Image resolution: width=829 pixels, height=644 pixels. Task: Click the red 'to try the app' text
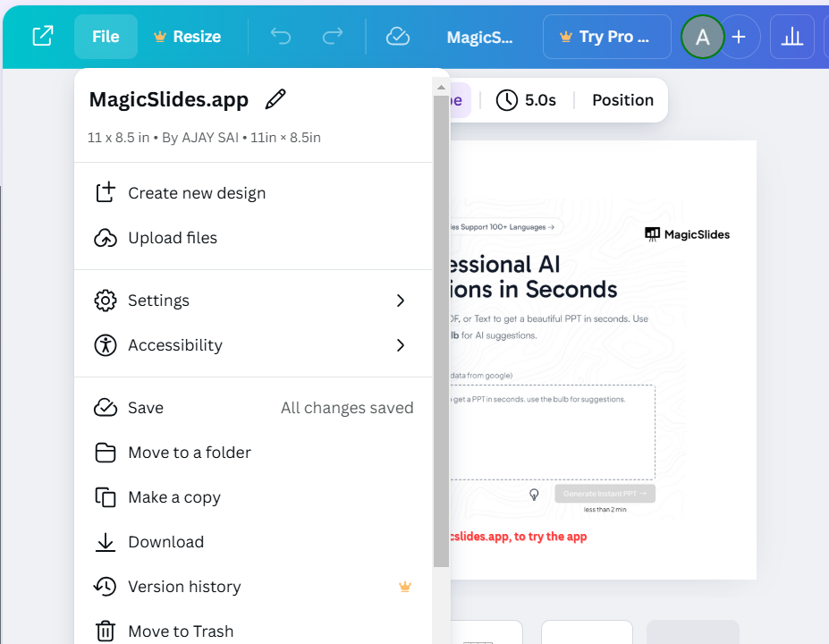click(550, 536)
